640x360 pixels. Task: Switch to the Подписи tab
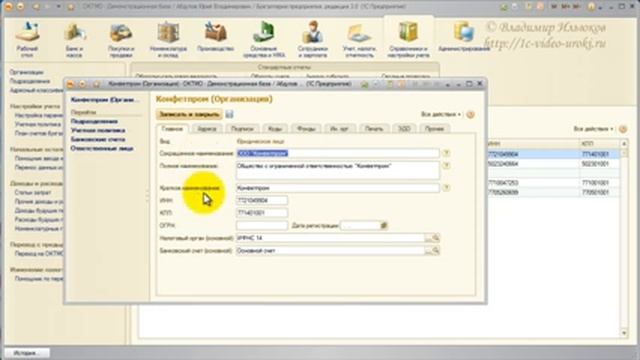pos(242,129)
